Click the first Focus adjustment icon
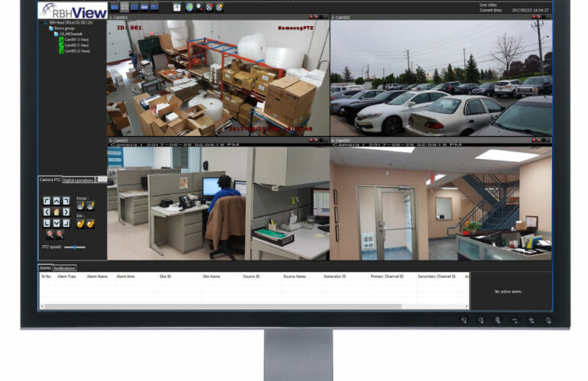The height and width of the screenshot is (381, 588). (x=80, y=205)
